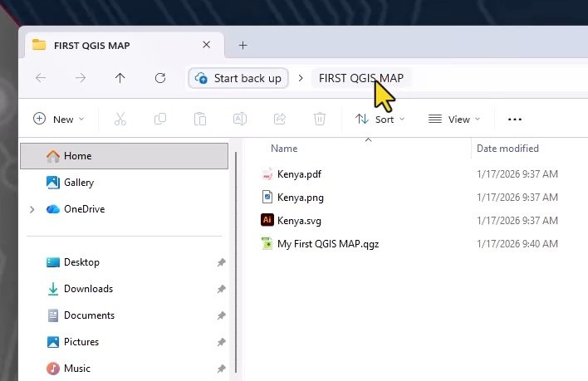
Task: Click the Illustrator icon of Kenya.svg
Action: pyautogui.click(x=267, y=220)
